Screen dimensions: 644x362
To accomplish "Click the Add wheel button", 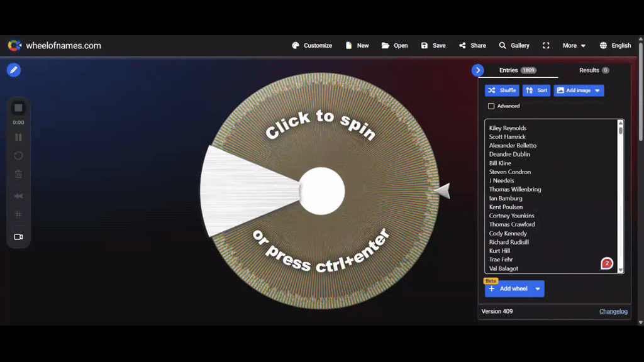I will 508,288.
